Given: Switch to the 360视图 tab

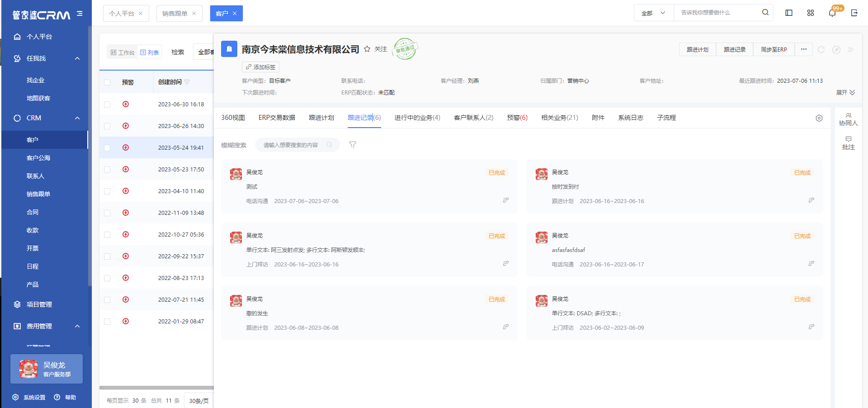Looking at the screenshot, I should (x=233, y=118).
